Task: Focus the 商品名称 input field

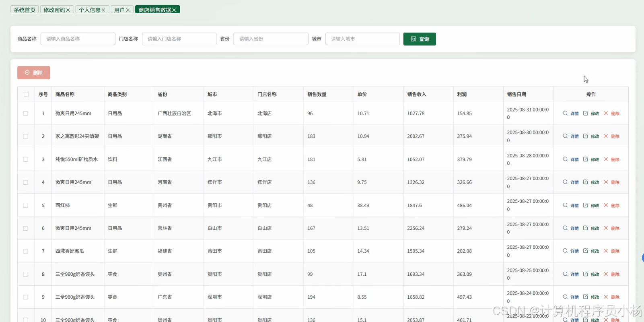Action: pyautogui.click(x=78, y=39)
